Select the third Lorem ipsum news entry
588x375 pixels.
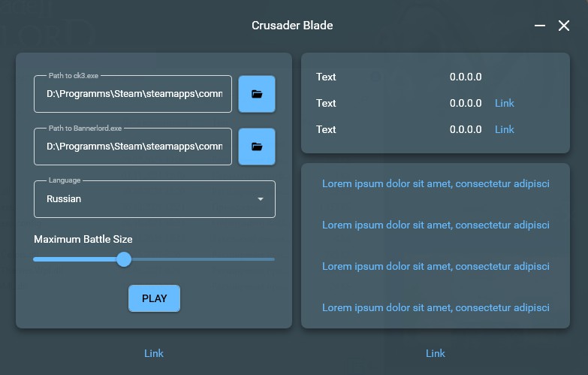pos(436,266)
